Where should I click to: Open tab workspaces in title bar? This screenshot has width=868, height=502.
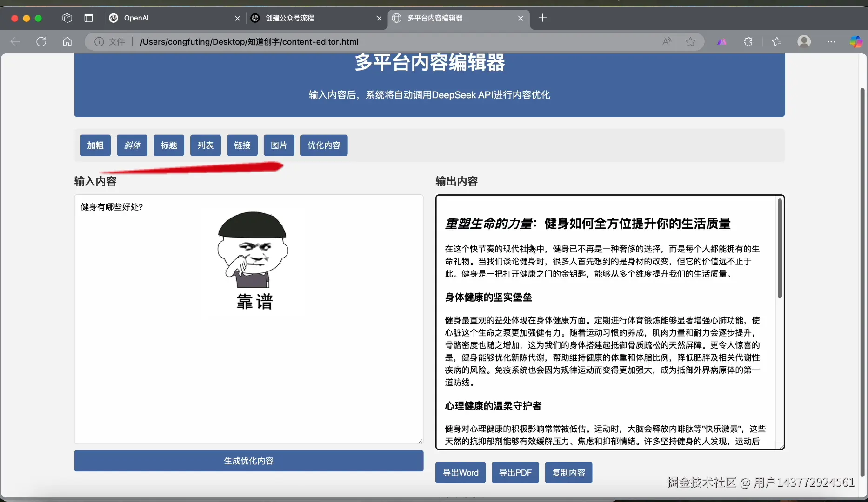[x=67, y=18]
